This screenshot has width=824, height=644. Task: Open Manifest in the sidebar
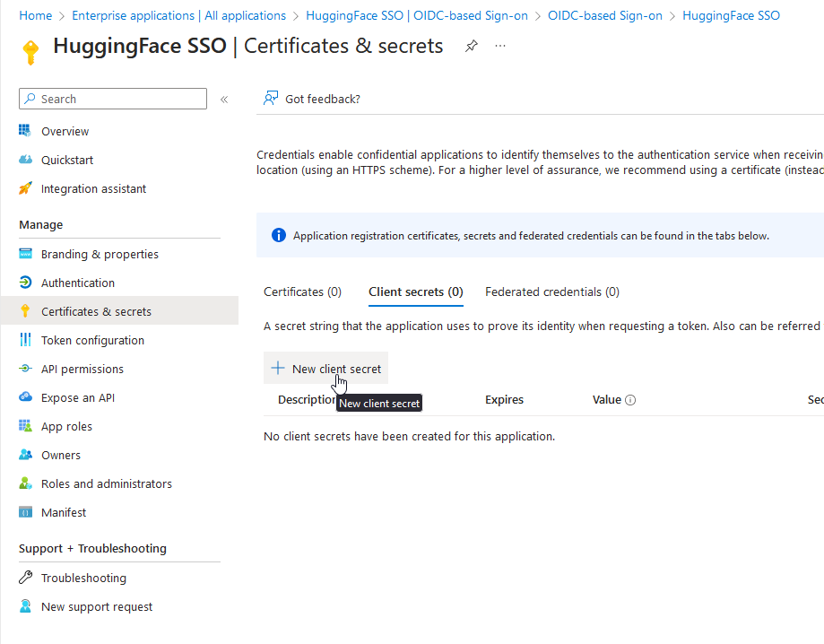[64, 512]
